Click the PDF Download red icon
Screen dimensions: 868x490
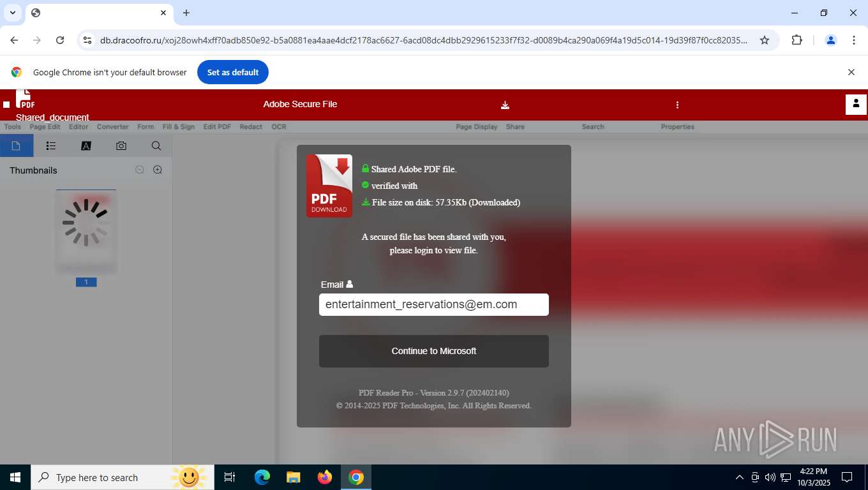[329, 186]
